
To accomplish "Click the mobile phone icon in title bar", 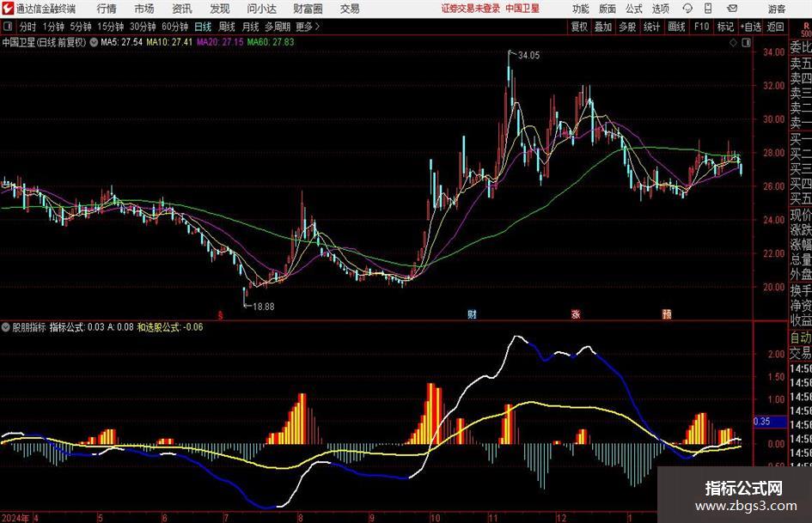I will [708, 9].
